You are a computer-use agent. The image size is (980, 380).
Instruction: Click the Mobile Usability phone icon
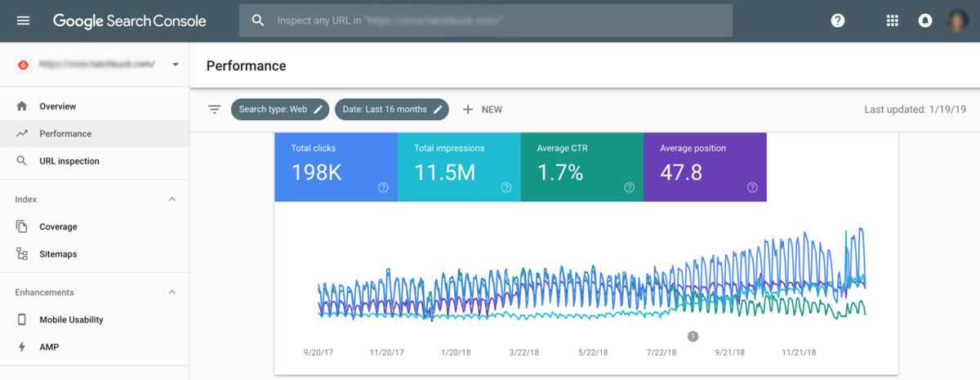pyautogui.click(x=22, y=320)
